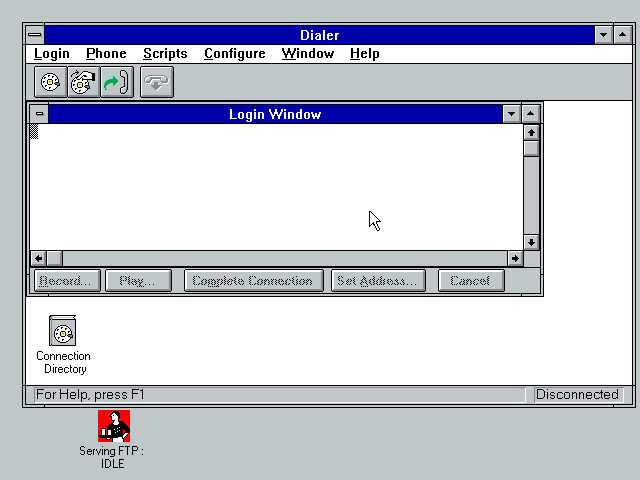Click the Set Address... button
Viewport: 640px width, 480px height.
[x=378, y=280]
